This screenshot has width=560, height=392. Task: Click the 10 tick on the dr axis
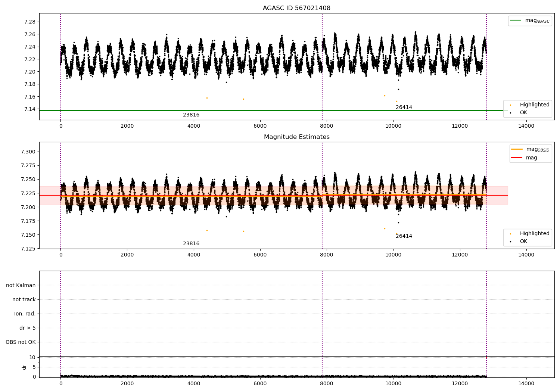(x=32, y=357)
